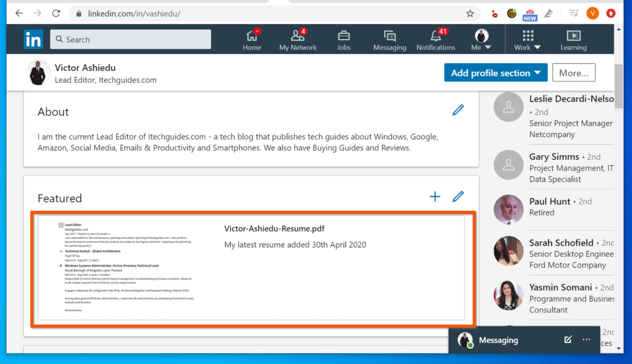632x364 pixels.
Task: Click the More... button
Action: pos(573,73)
